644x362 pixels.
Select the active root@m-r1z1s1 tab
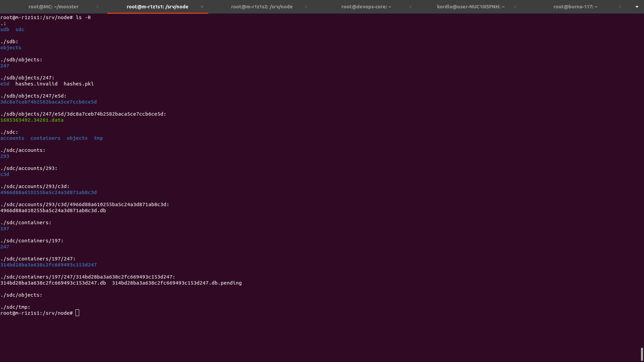click(x=157, y=7)
